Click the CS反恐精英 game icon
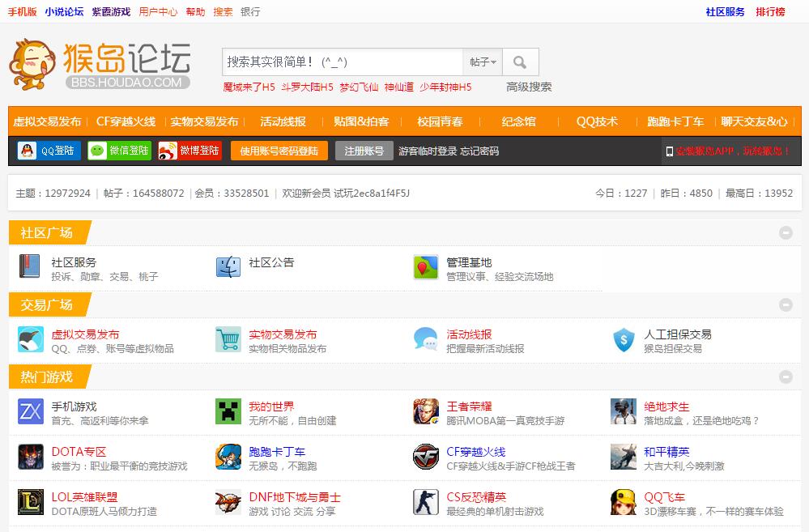 [426, 502]
